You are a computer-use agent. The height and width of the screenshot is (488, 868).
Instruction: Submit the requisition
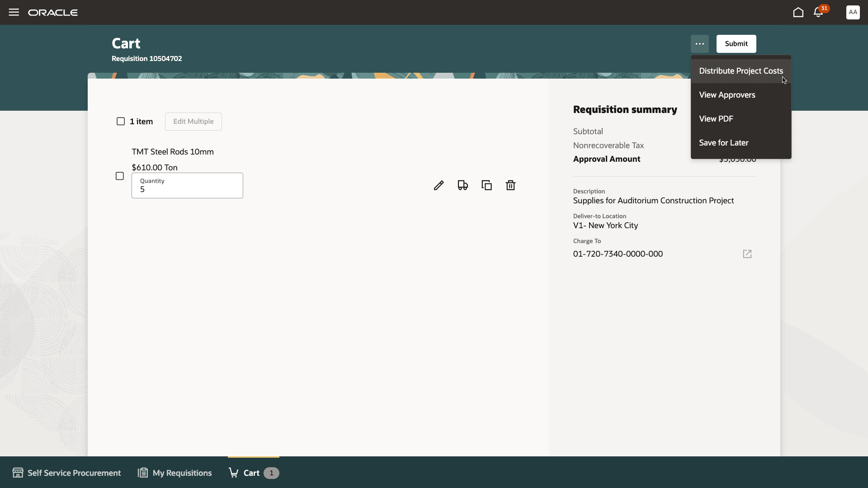[x=736, y=44]
